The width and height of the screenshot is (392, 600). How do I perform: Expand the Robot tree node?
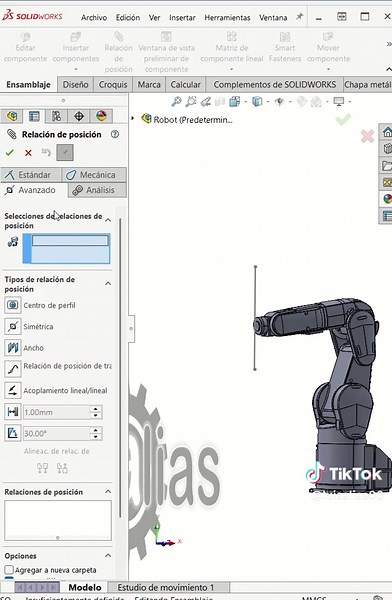coord(133,119)
